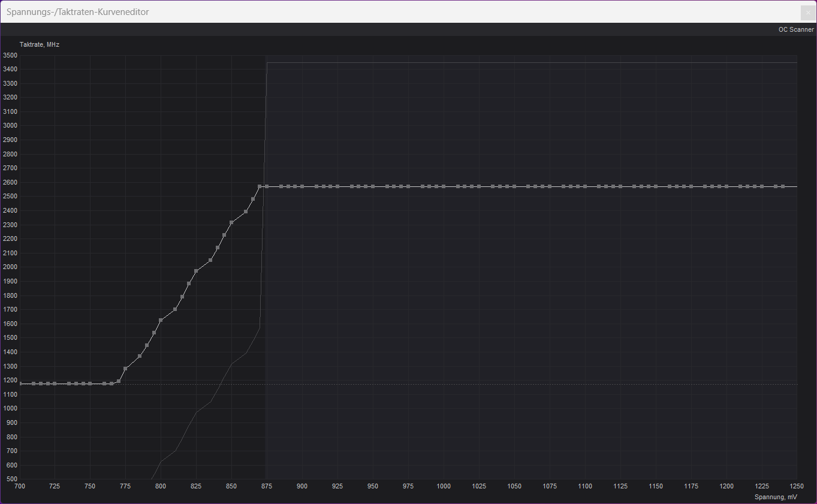817x504 pixels.
Task: Select the 860 mV point near 2390 MHz
Action: [246, 212]
